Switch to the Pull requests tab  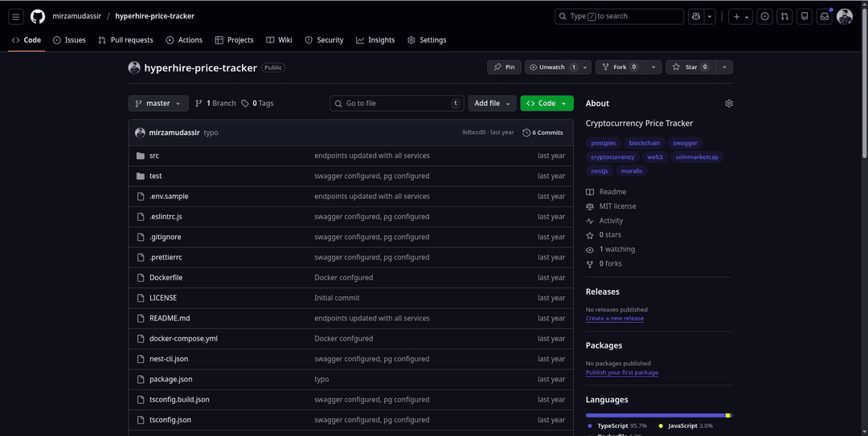(x=125, y=40)
